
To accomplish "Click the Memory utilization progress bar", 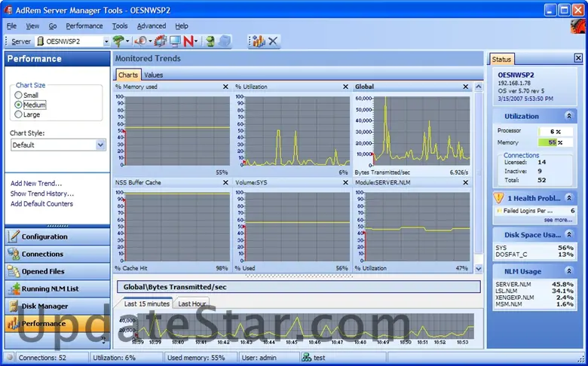I will [556, 142].
